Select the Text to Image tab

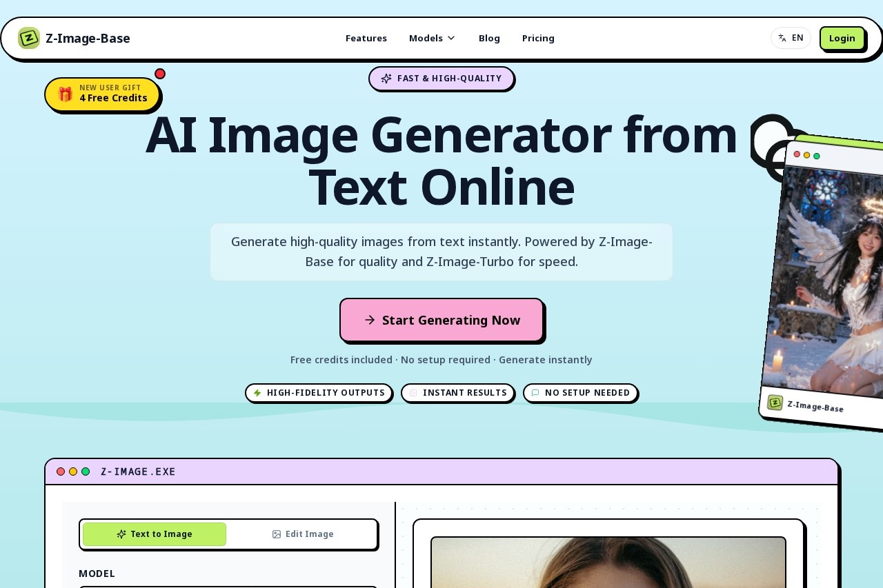pos(155,534)
